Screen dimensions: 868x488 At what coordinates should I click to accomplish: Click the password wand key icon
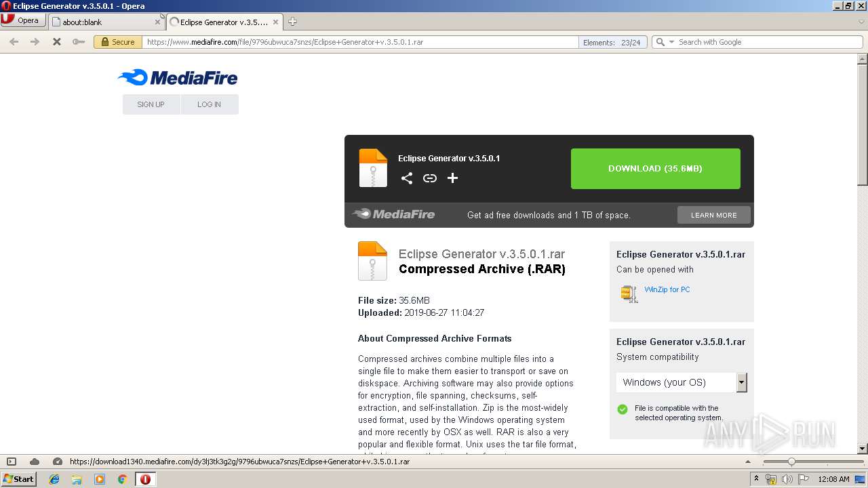click(x=79, y=42)
